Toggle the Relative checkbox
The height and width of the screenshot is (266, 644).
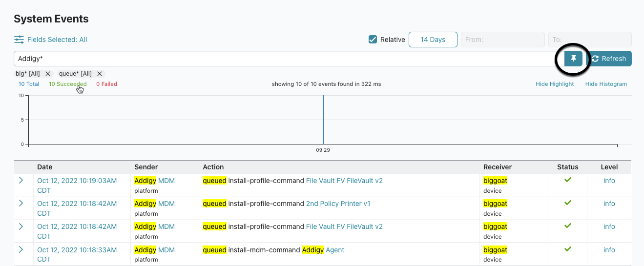pyautogui.click(x=373, y=40)
